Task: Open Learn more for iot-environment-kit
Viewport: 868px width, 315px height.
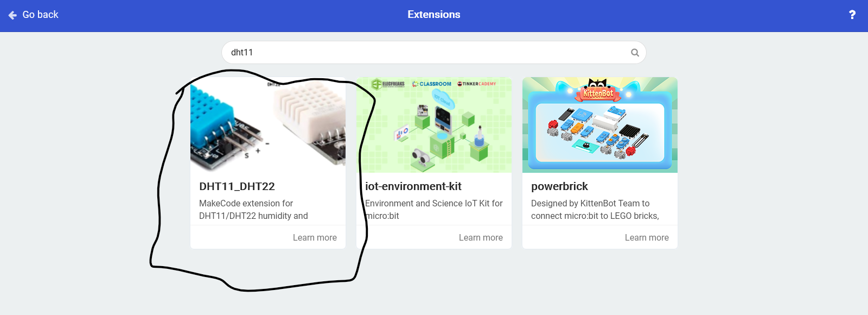Action: (481, 237)
